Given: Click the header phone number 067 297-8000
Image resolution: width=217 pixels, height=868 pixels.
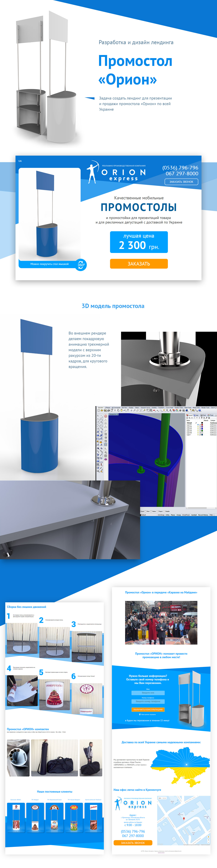Looking at the screenshot, I should tap(182, 174).
